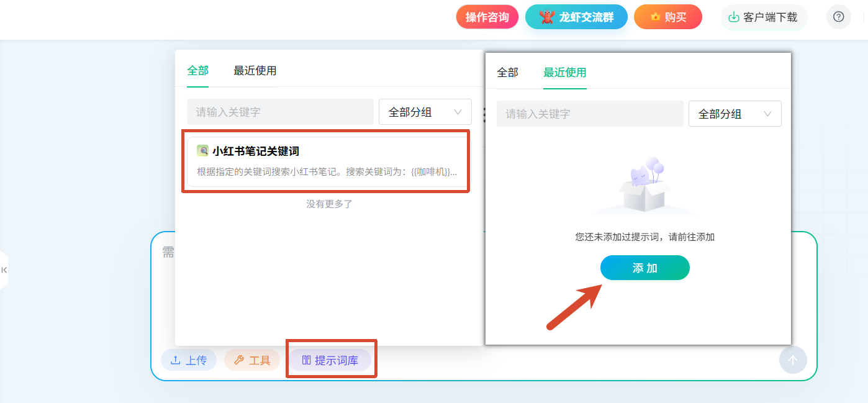
Task: Select 最近使用 tab in right panel
Action: 564,73
